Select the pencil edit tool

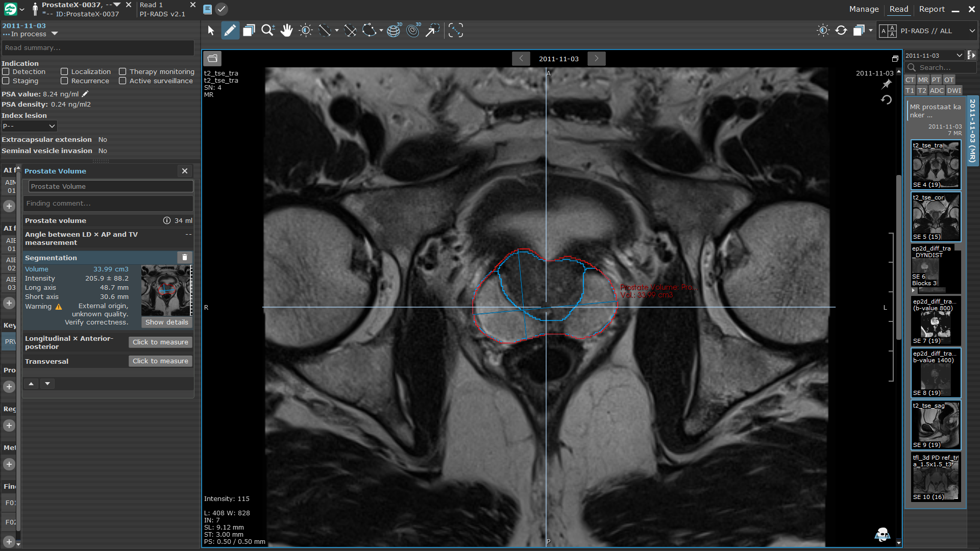(230, 31)
